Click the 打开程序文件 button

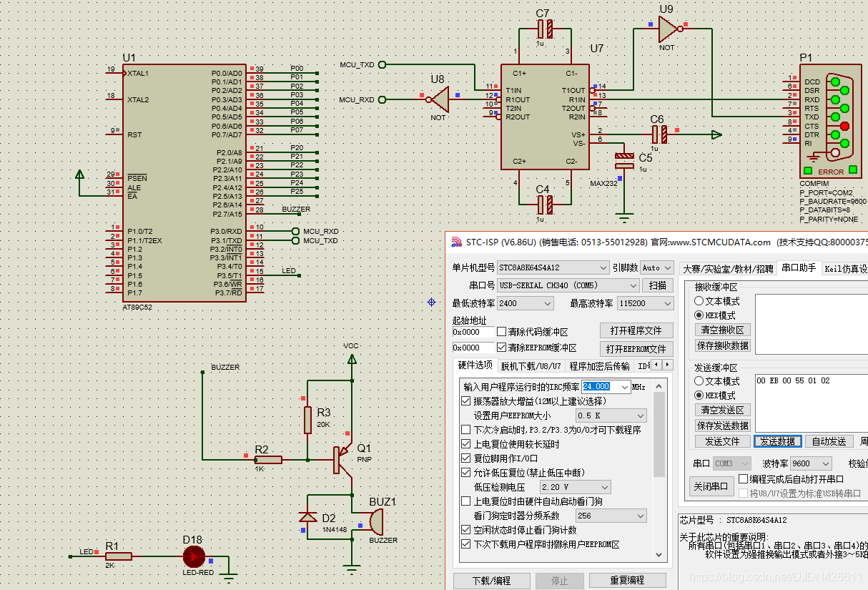pyautogui.click(x=636, y=330)
